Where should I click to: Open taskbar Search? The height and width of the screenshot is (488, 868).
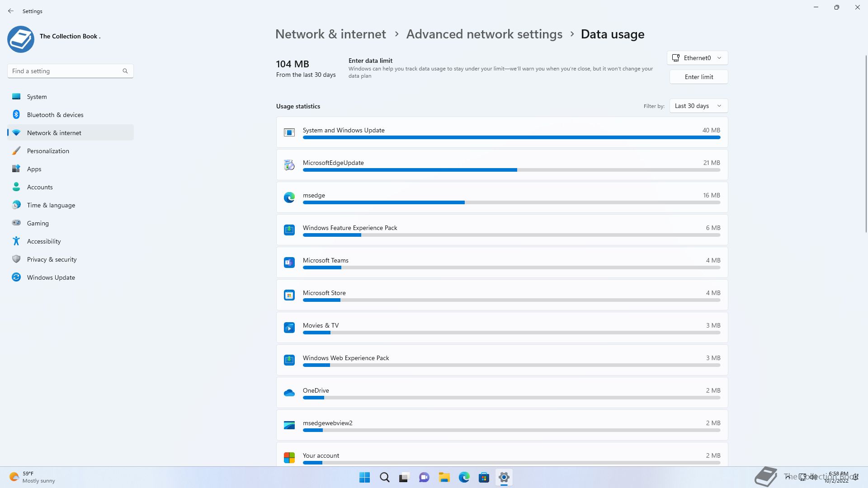pos(385,477)
